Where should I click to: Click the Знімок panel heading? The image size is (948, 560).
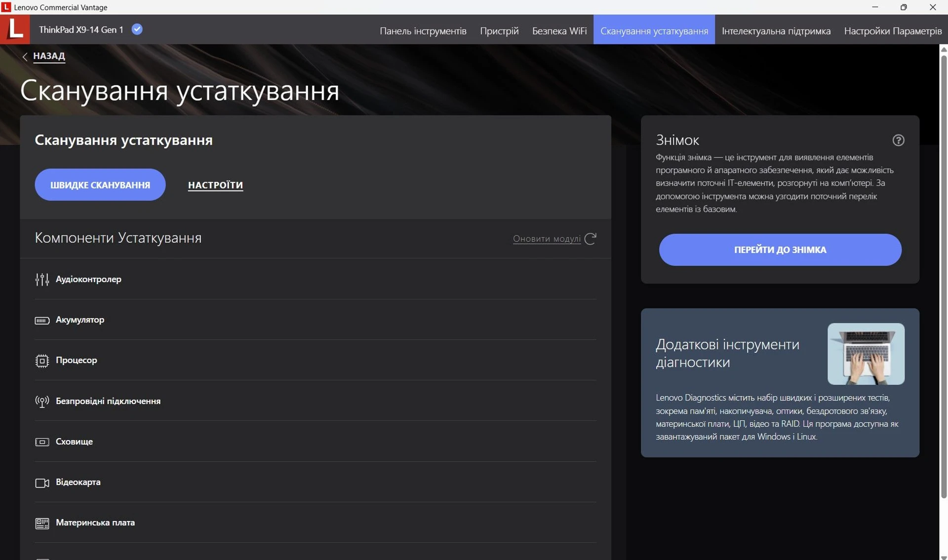coord(677,140)
